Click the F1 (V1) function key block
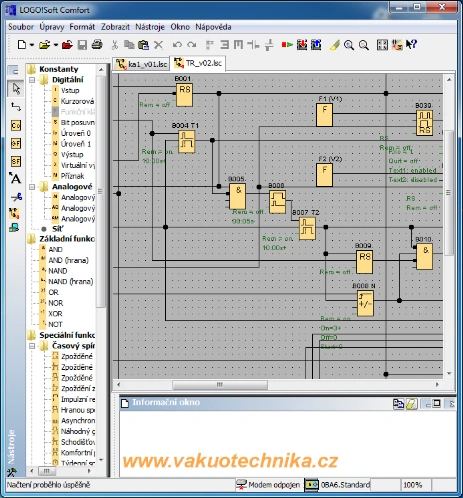Screen dimensions: 463x498 pyautogui.click(x=324, y=115)
